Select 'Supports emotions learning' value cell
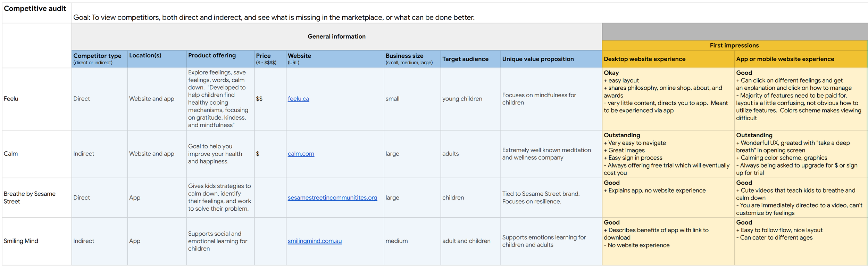868x267 pixels. point(551,241)
